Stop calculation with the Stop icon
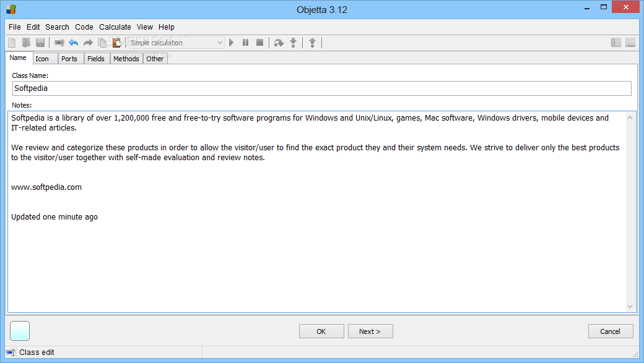This screenshot has width=644, height=363. pyautogui.click(x=259, y=43)
